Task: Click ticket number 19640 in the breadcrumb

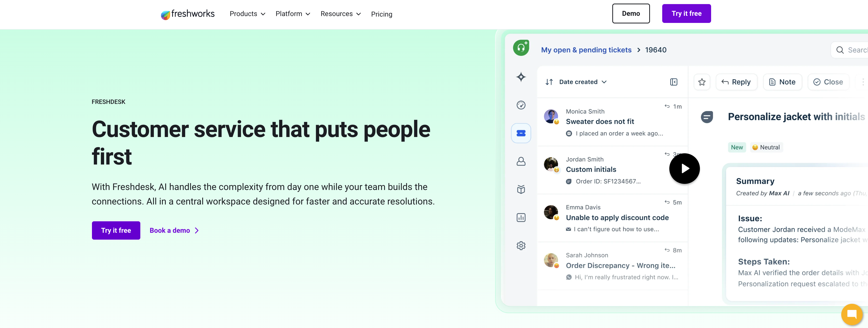Action: click(x=655, y=50)
